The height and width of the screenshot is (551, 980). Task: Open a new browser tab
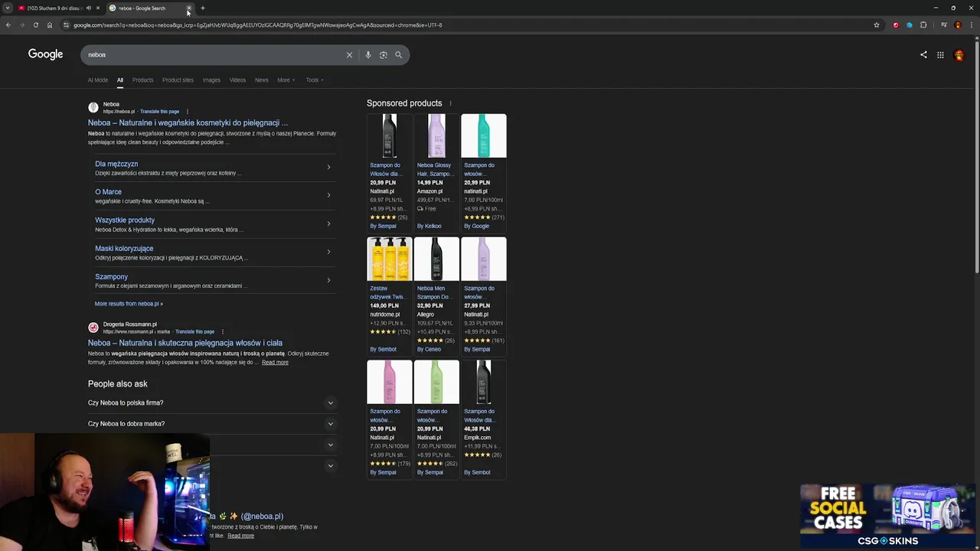point(203,8)
